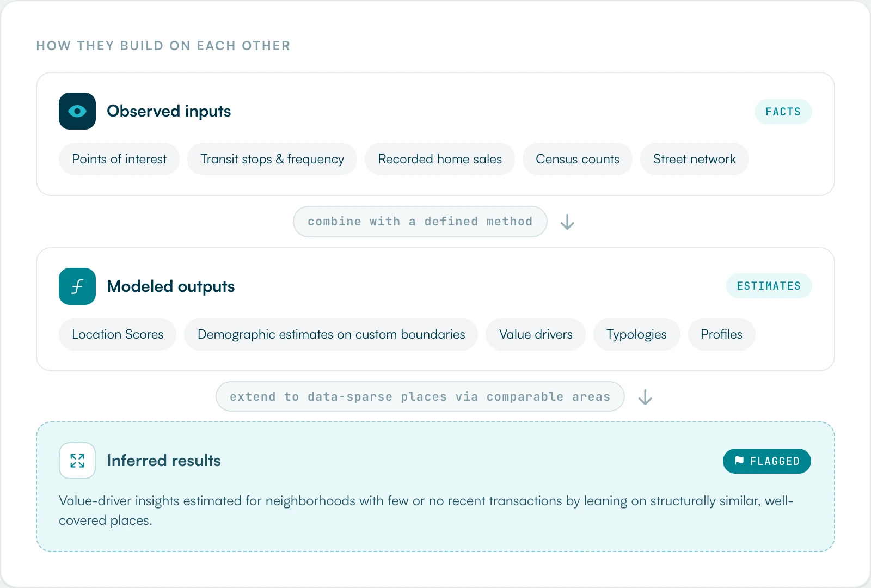Image resolution: width=871 pixels, height=588 pixels.
Task: Click the down arrow after combine with a defined method
Action: [x=567, y=222]
